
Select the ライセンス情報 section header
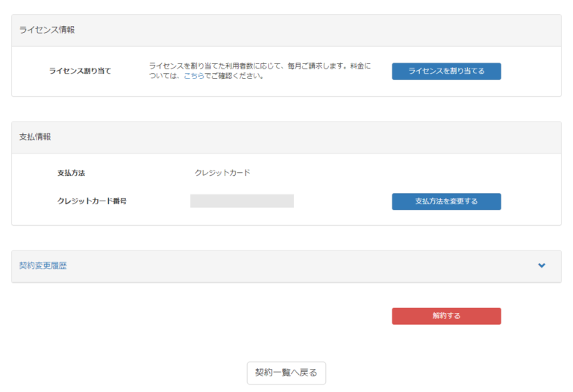pos(47,31)
